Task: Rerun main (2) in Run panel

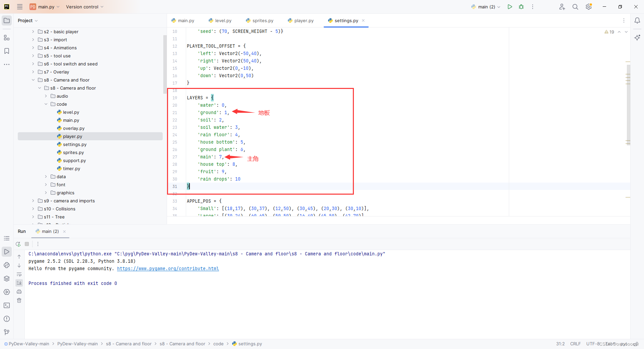Action: (18, 244)
